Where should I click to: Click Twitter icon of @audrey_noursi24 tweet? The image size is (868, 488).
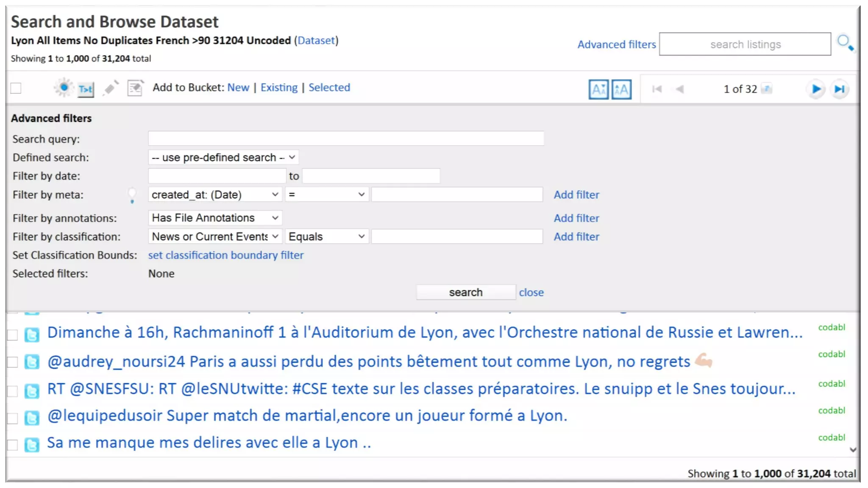pos(32,362)
